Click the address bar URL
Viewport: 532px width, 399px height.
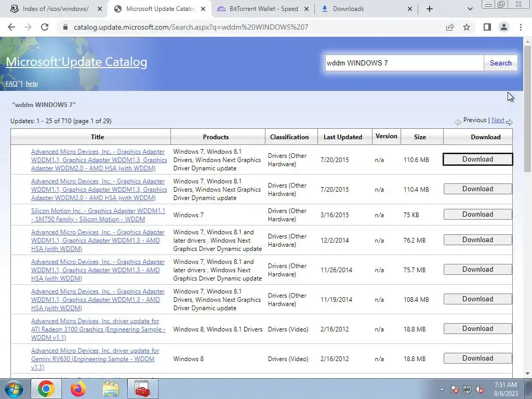(191, 27)
